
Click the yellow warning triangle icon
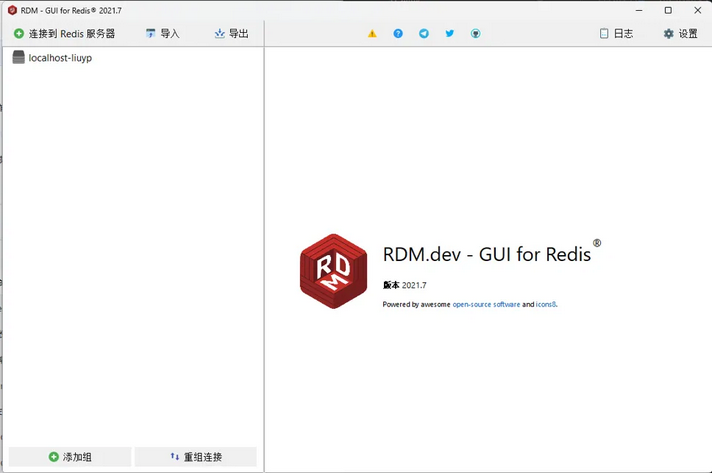click(x=372, y=33)
